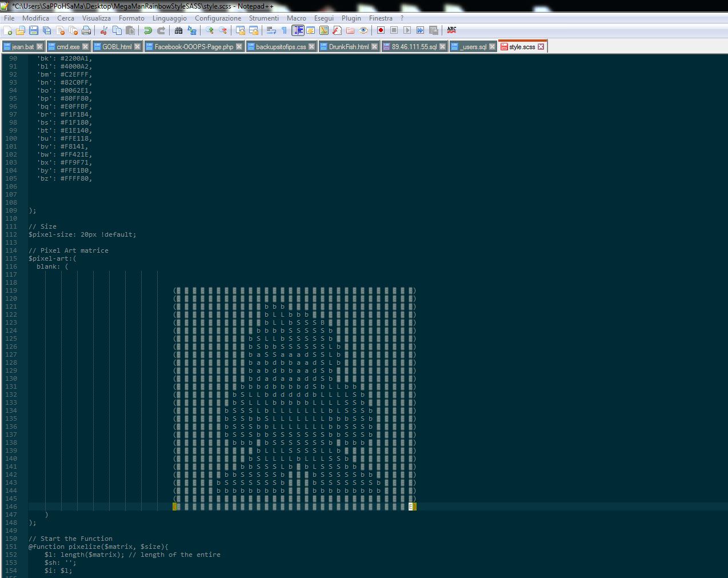Click the user defined language icon
Viewport: 728px width, 578px height.
click(x=311, y=30)
